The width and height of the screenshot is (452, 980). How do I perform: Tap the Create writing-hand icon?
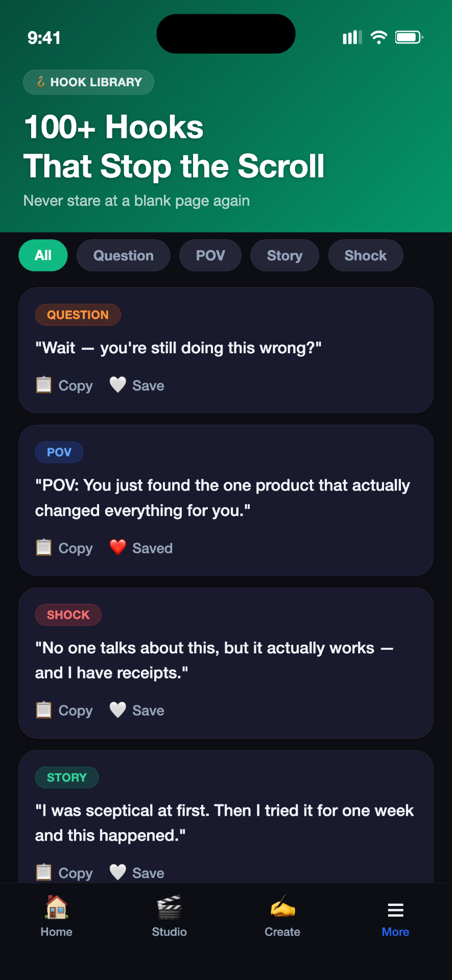[282, 908]
